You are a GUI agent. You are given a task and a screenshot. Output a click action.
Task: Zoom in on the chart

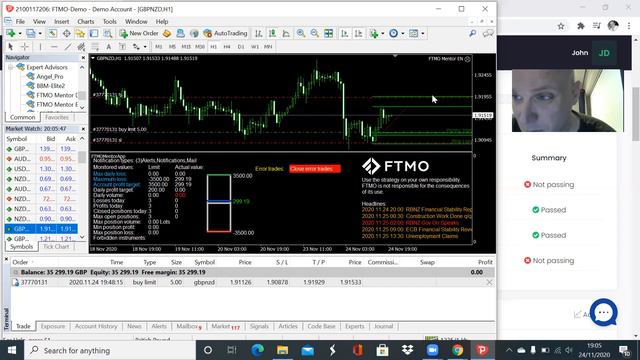301,33
